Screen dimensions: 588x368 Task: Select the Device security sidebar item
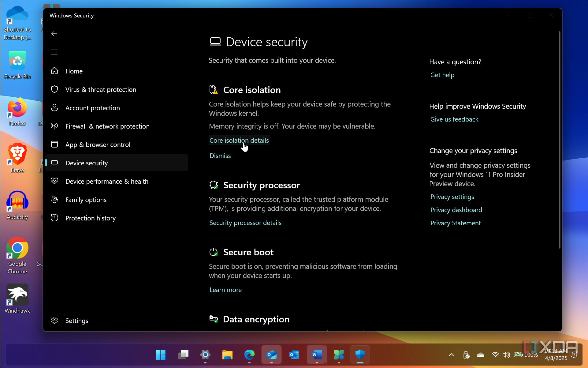point(117,163)
